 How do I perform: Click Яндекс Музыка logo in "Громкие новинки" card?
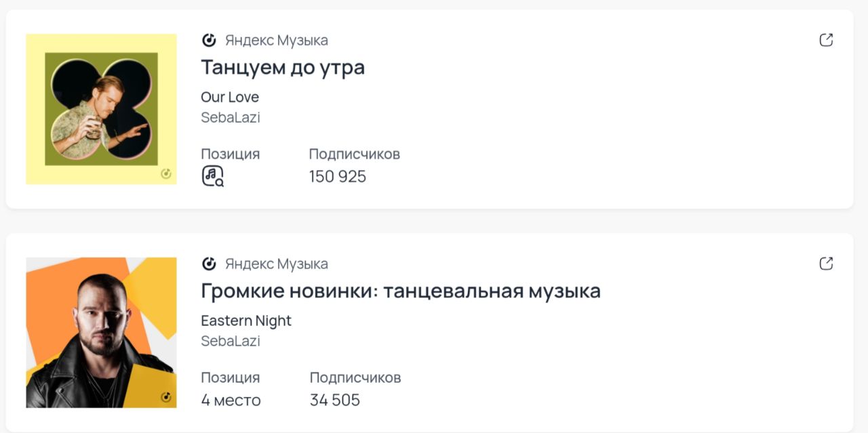pyautogui.click(x=209, y=264)
